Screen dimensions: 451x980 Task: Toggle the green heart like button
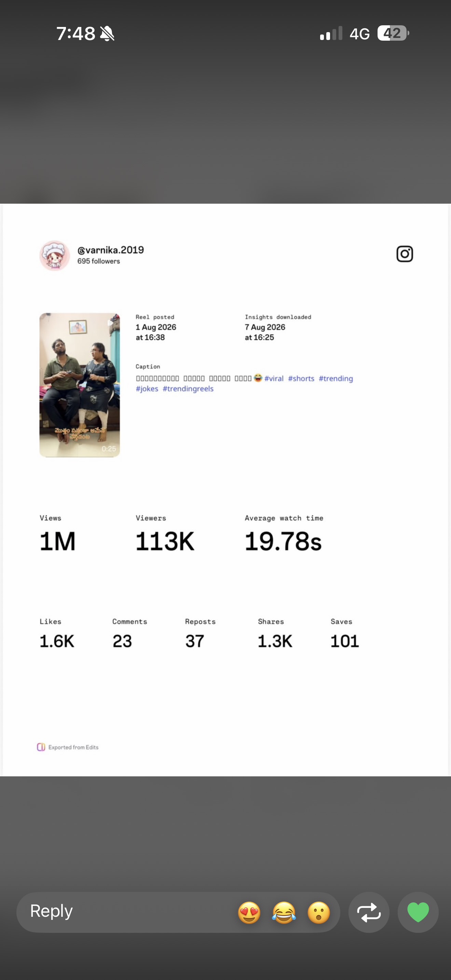click(x=418, y=913)
